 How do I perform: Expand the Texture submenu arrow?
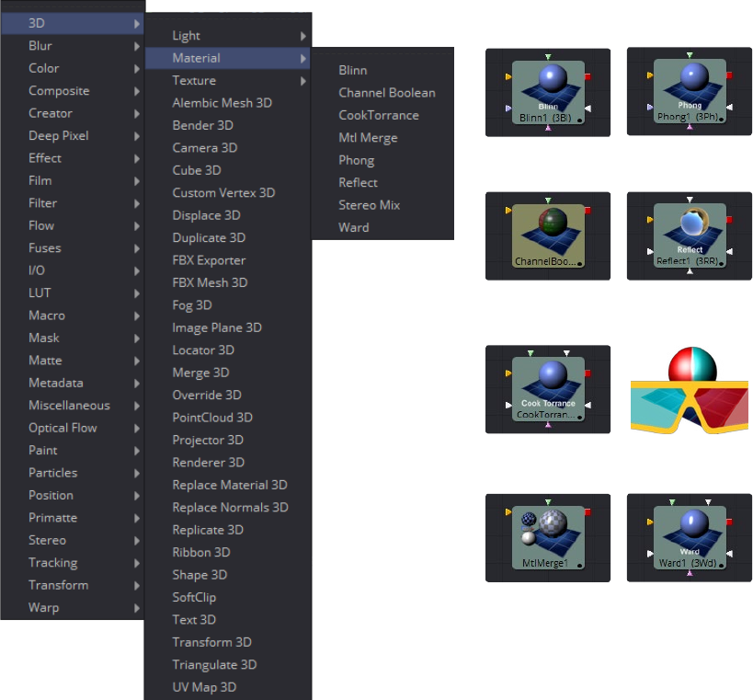click(303, 81)
